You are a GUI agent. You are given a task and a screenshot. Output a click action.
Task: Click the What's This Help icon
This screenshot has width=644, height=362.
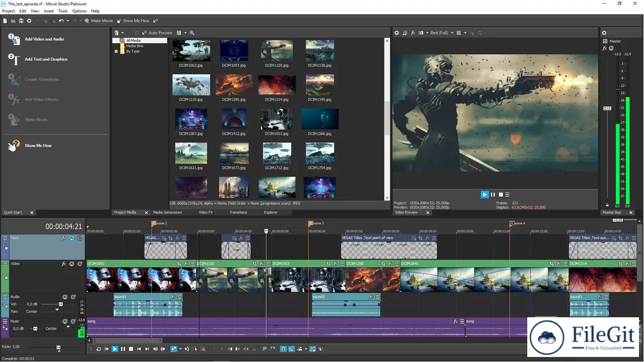coord(155,21)
